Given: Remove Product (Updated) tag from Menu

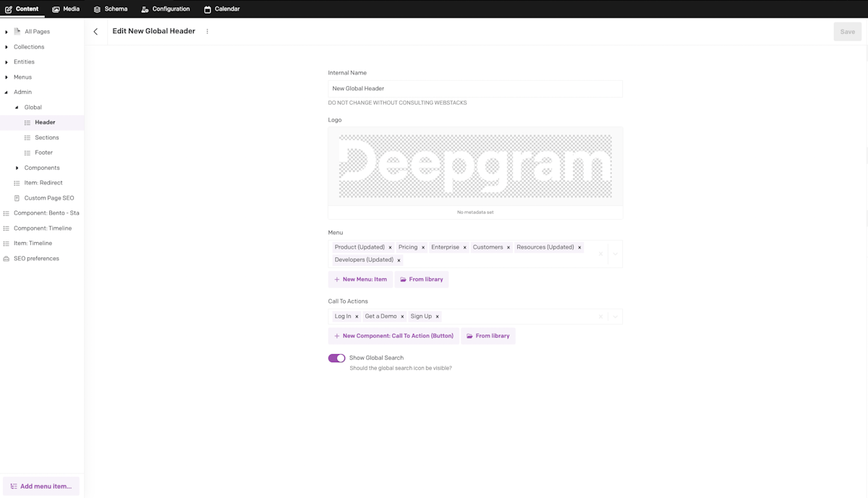Looking at the screenshot, I should (x=390, y=247).
